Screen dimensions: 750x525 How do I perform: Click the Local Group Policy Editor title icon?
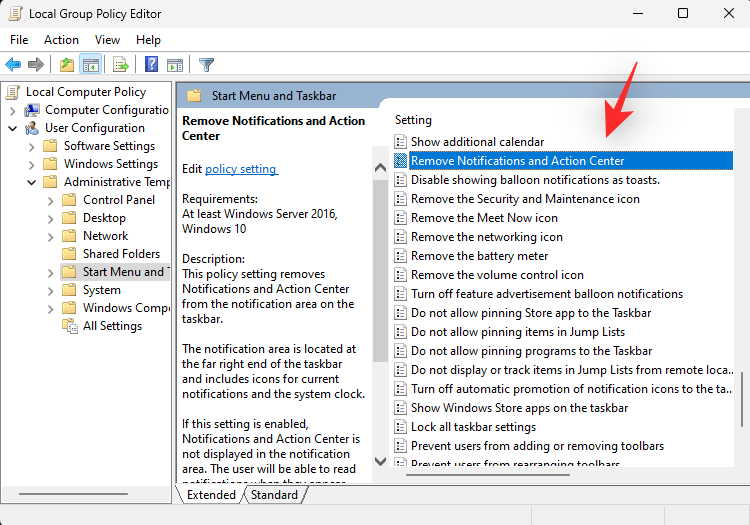[x=15, y=13]
